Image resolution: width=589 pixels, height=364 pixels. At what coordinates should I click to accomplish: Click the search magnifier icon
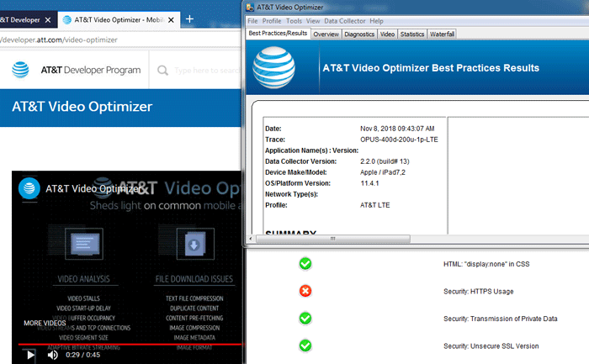click(x=162, y=70)
